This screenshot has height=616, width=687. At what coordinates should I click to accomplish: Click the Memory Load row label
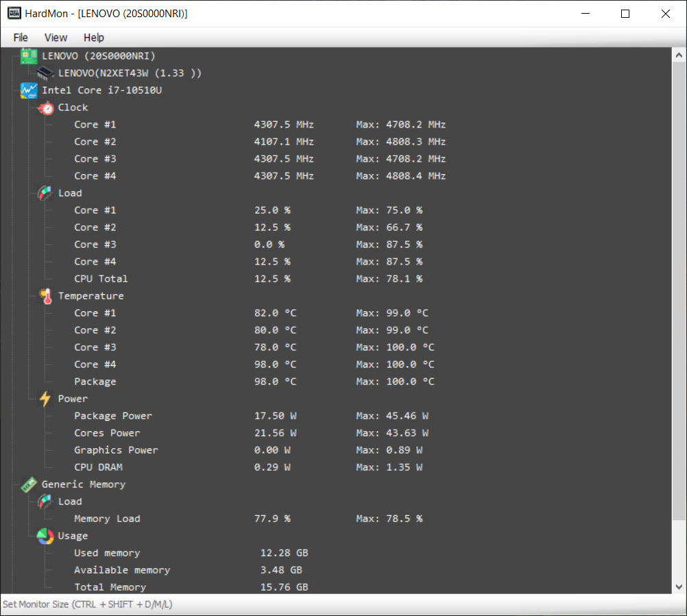tap(107, 519)
